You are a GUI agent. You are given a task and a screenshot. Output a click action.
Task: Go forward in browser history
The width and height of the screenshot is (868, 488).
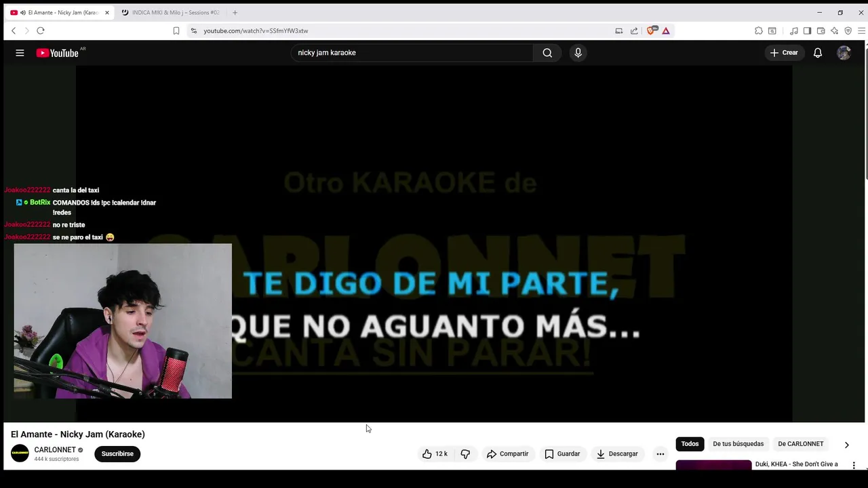coord(27,30)
